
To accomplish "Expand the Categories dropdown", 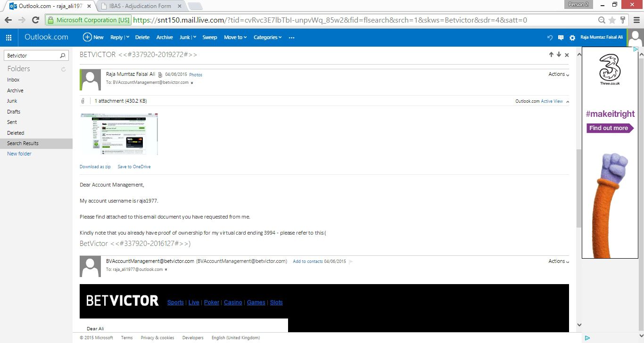I will [x=267, y=37].
